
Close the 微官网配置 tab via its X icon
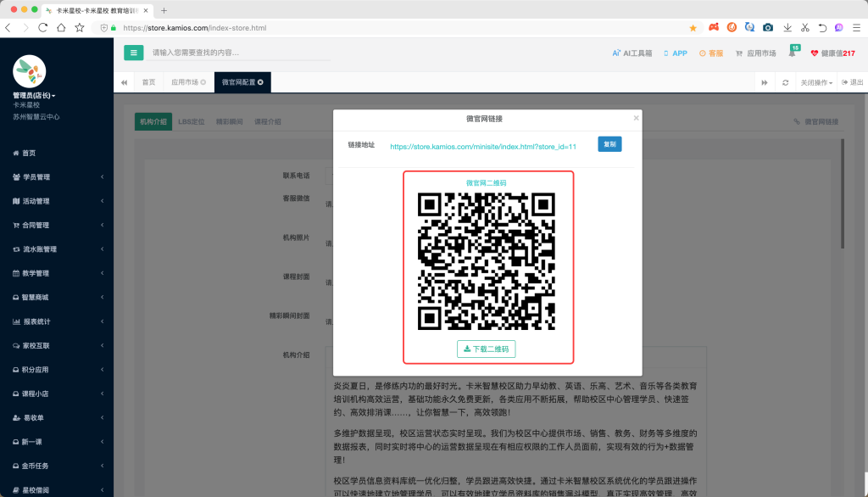pyautogui.click(x=261, y=82)
